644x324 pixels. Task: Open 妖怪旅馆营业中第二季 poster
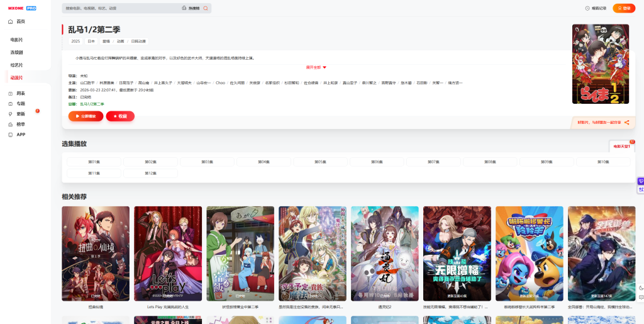[240, 254]
